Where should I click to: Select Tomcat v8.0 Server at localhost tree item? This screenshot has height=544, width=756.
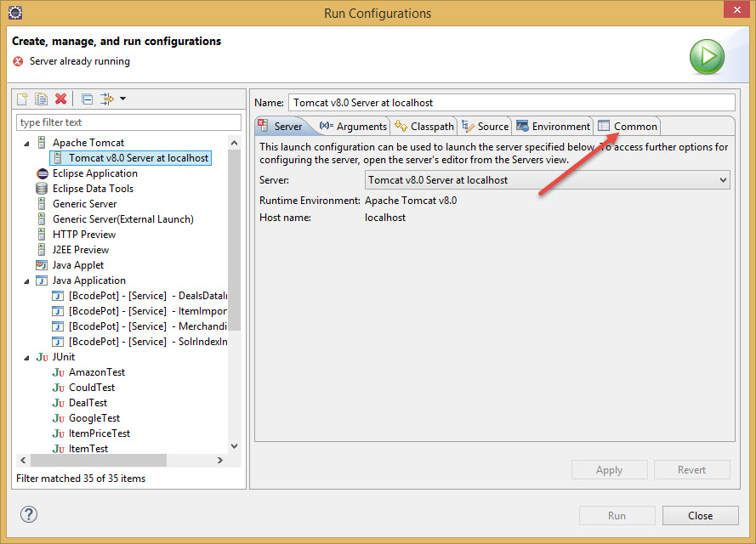pos(131,158)
